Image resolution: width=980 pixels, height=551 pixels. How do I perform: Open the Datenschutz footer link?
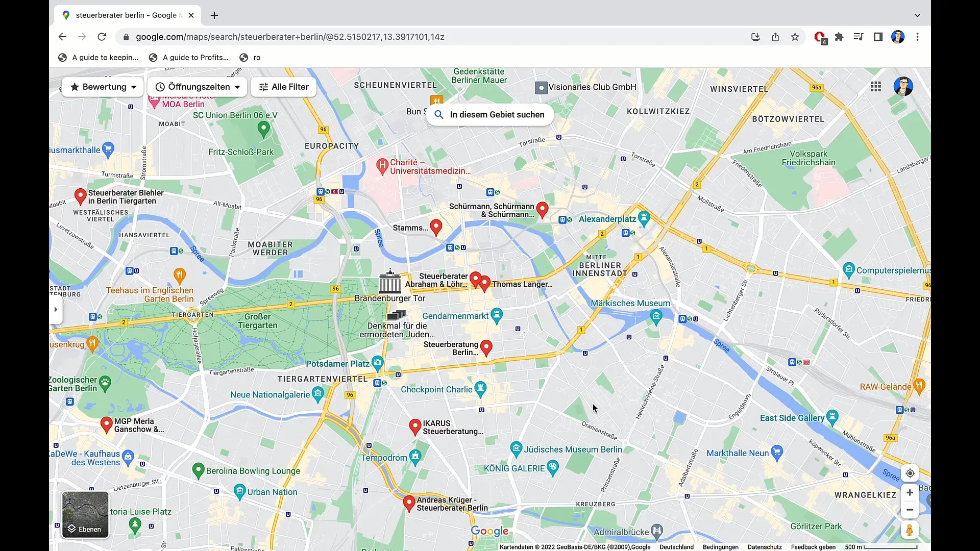[765, 547]
